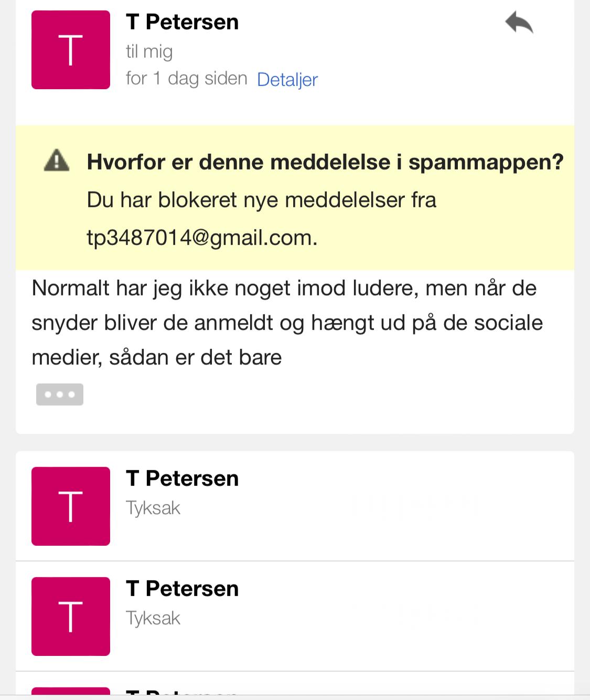Tap the "Tyksak" snippet in the second message

[x=153, y=508]
